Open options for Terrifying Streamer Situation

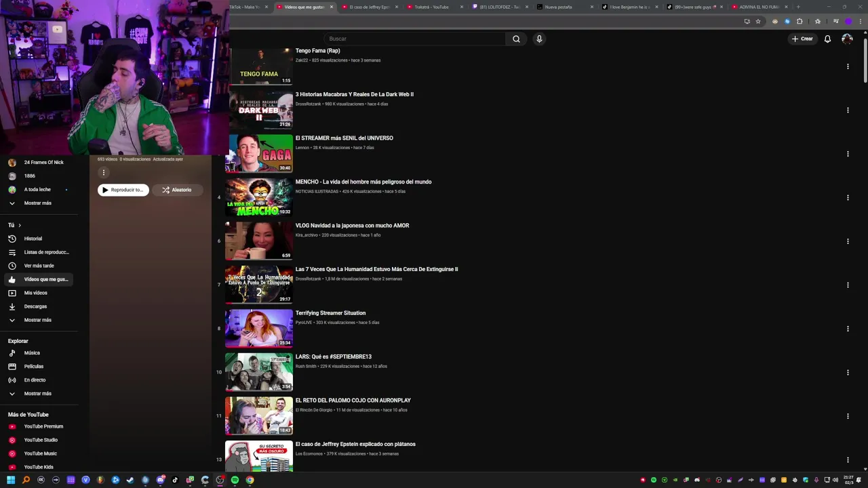click(x=848, y=329)
